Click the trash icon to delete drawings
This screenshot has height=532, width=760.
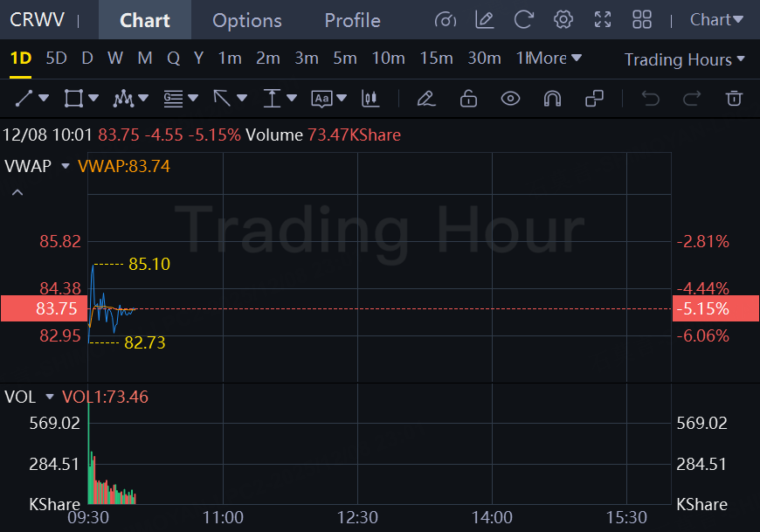[x=735, y=99]
